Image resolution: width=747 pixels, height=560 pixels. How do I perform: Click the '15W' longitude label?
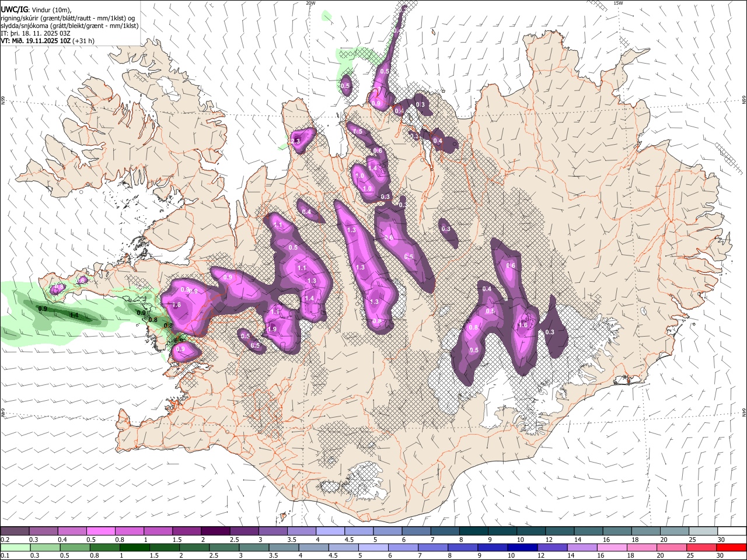coord(618,3)
